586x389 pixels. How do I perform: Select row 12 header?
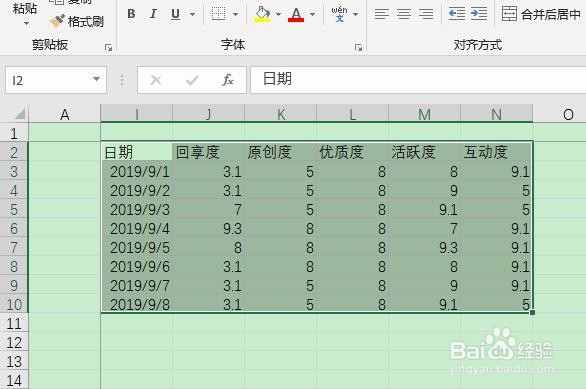[14, 342]
